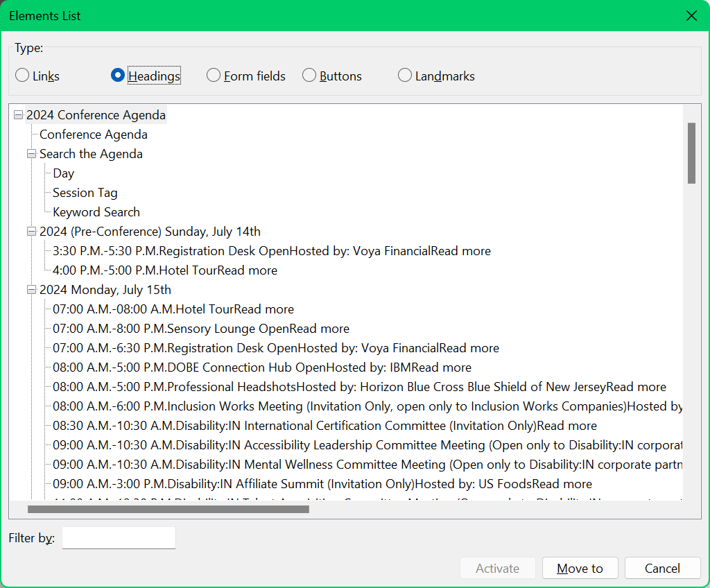
Task: Select 3:30 P.M. Registration Desk Open item
Action: point(272,251)
